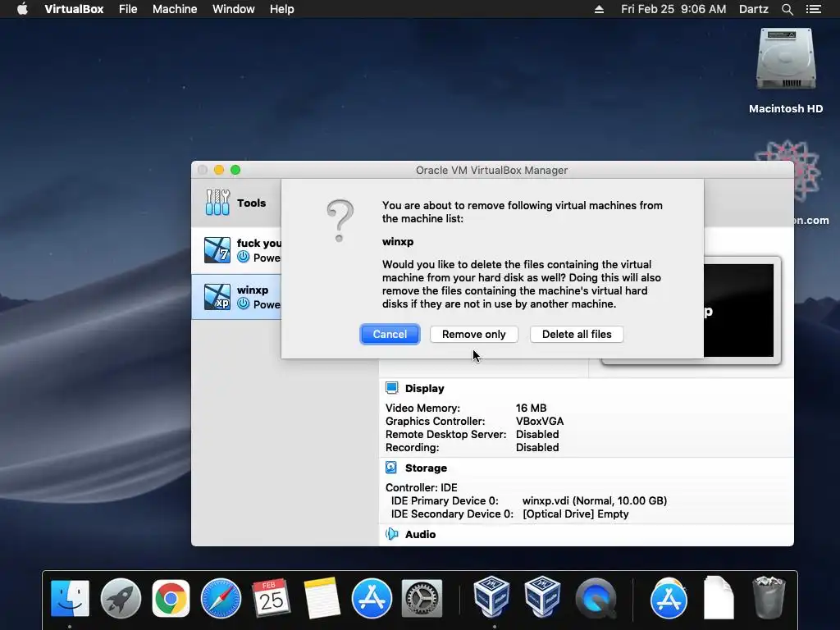
Task: Open Calendar showing Feb 25
Action: 271,598
